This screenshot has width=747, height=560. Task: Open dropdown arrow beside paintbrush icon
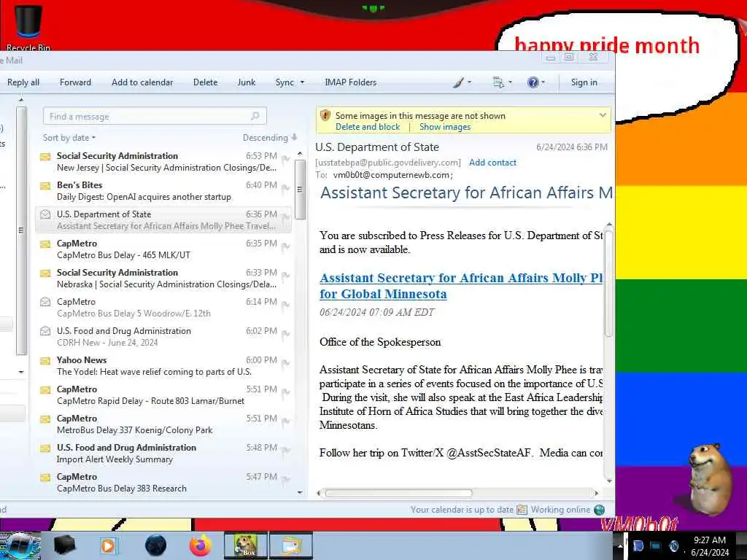point(469,82)
